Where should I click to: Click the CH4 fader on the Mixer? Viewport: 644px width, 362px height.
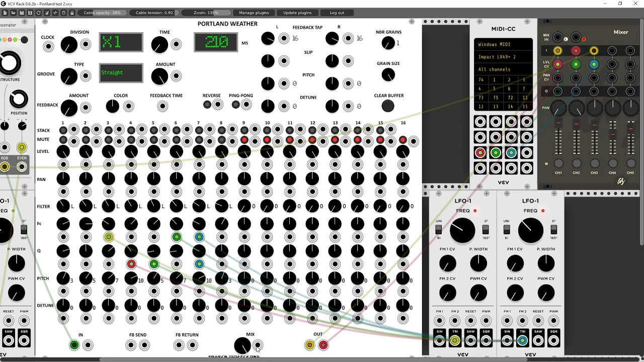tap(612, 135)
